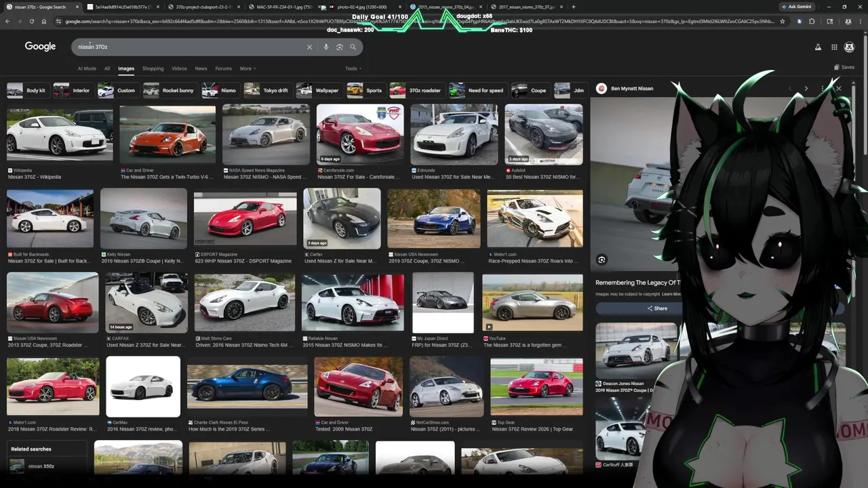Open the Google account avatar
The image size is (868, 488).
(849, 47)
